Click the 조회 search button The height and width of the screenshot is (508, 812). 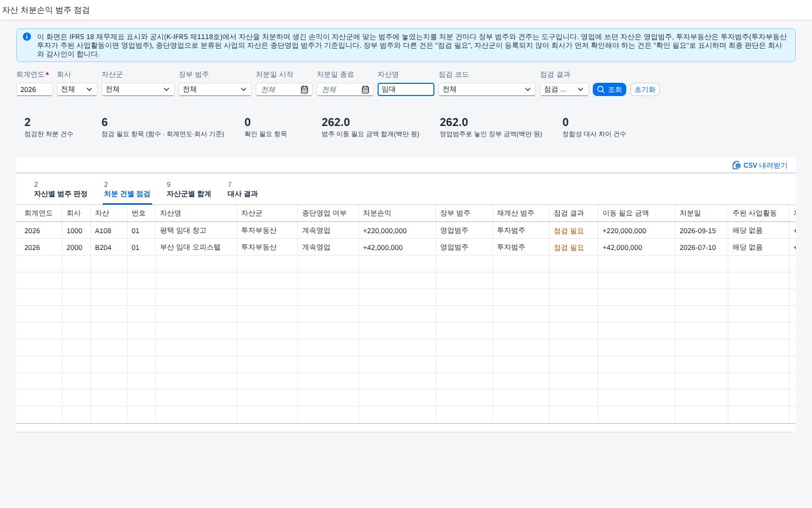tap(610, 89)
